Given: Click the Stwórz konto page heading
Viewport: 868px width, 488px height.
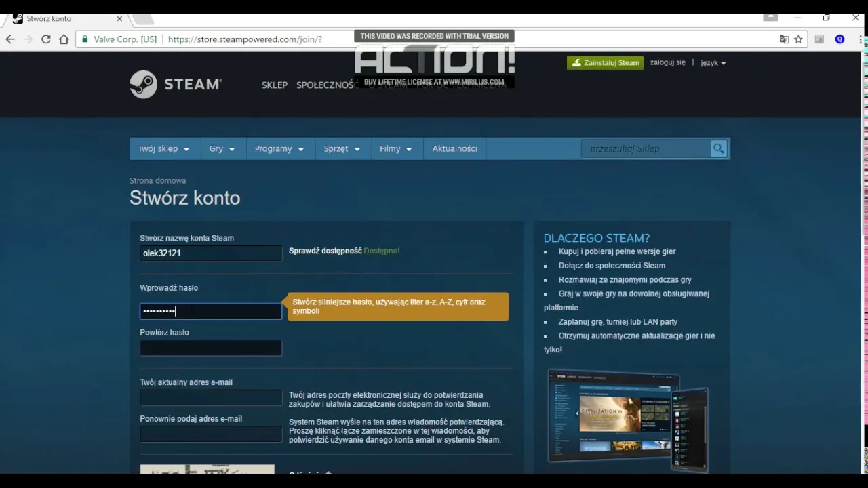Looking at the screenshot, I should [184, 198].
